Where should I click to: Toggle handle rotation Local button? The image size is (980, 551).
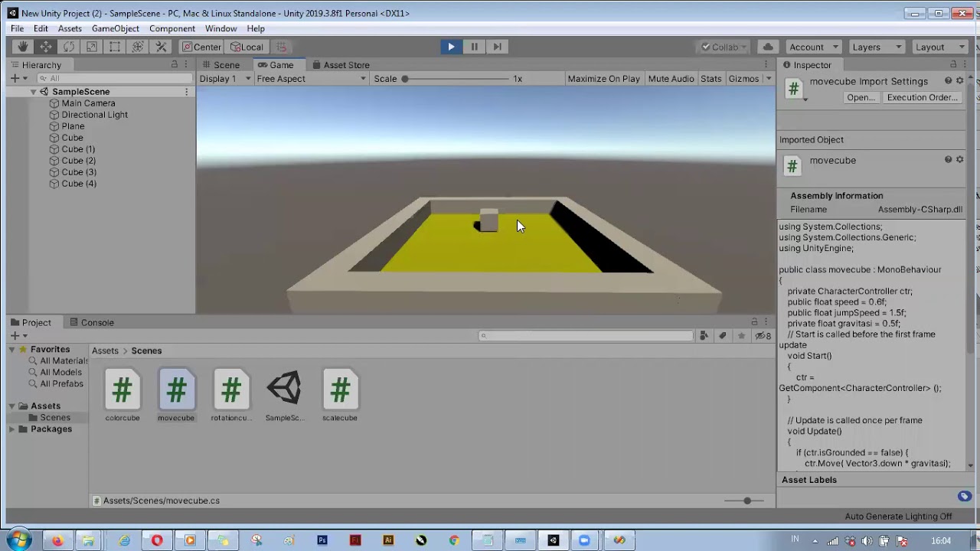point(247,47)
